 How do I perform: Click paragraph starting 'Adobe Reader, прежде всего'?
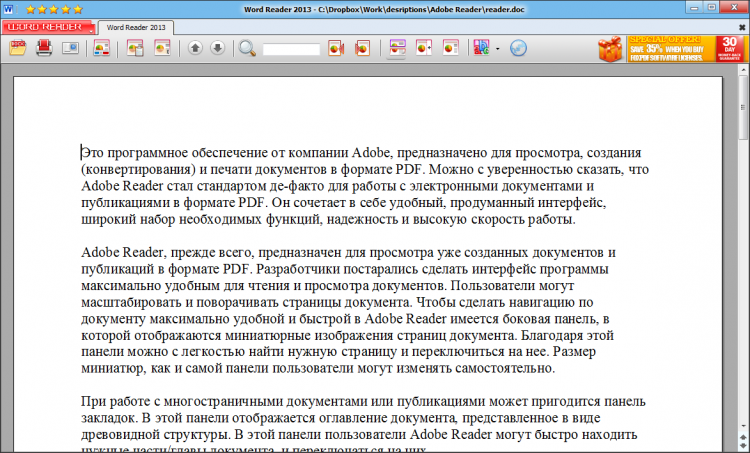(348, 310)
